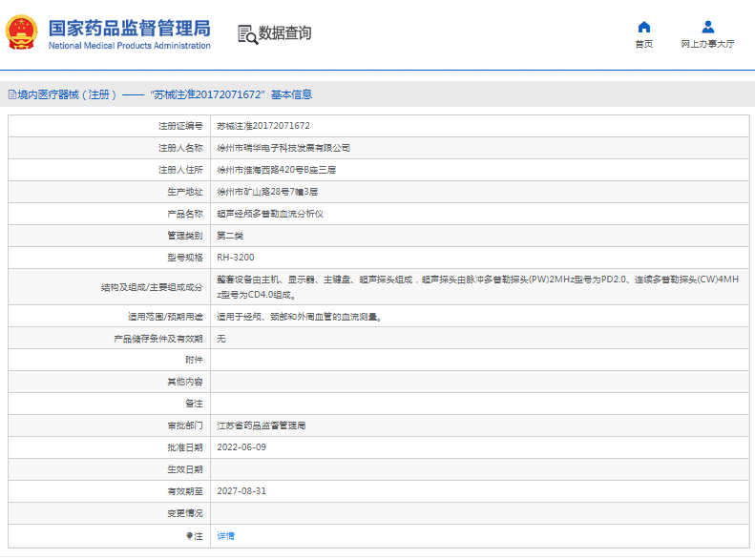Go to 首页 text label
The image size is (755, 560).
click(x=643, y=44)
